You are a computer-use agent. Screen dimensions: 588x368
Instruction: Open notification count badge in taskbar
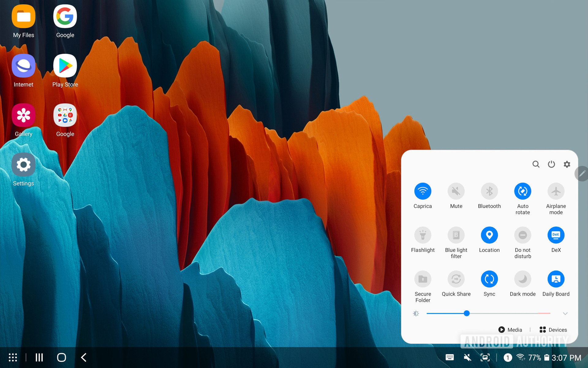click(507, 358)
